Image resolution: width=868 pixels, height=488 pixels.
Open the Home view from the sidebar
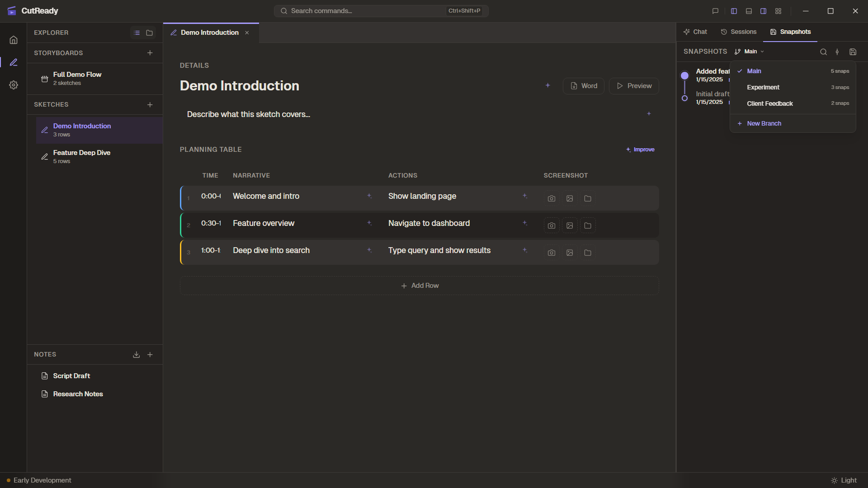click(14, 40)
